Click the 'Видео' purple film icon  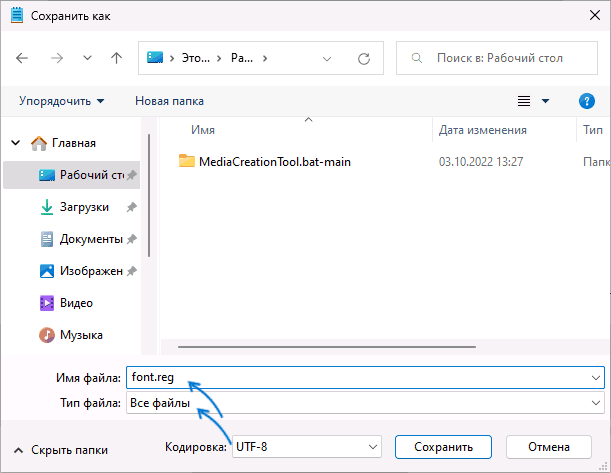47,303
